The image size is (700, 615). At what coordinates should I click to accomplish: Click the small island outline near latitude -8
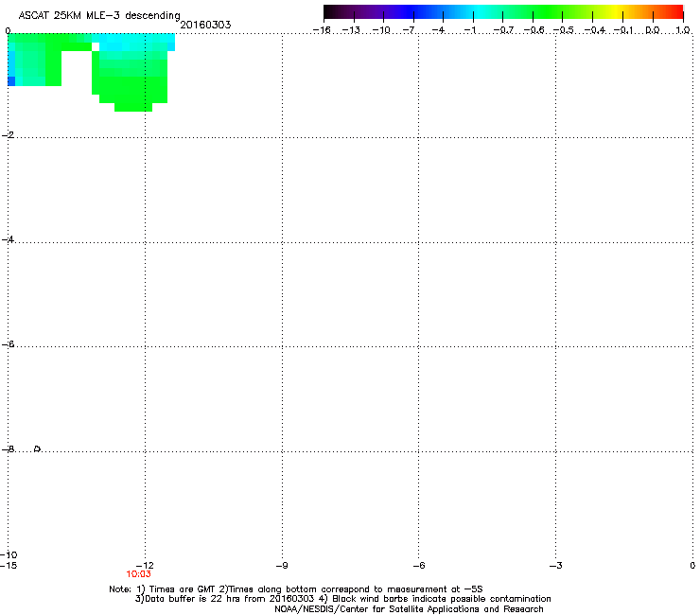point(38,448)
